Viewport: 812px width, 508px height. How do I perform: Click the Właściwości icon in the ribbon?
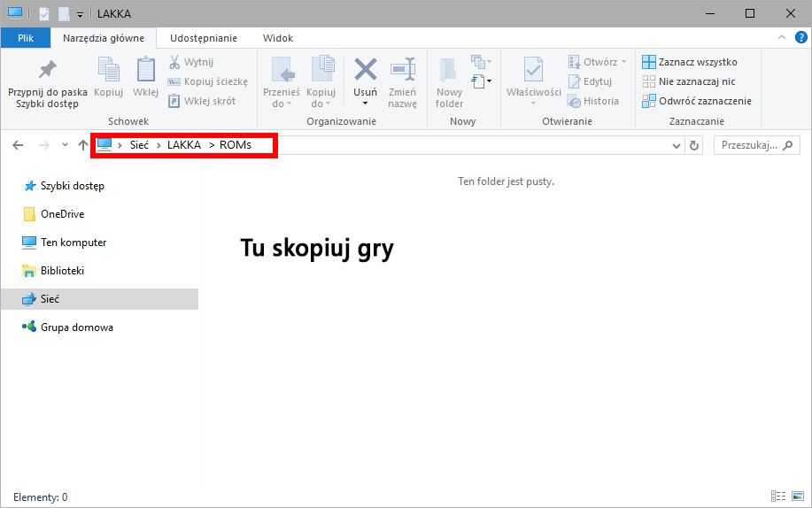pos(533,71)
